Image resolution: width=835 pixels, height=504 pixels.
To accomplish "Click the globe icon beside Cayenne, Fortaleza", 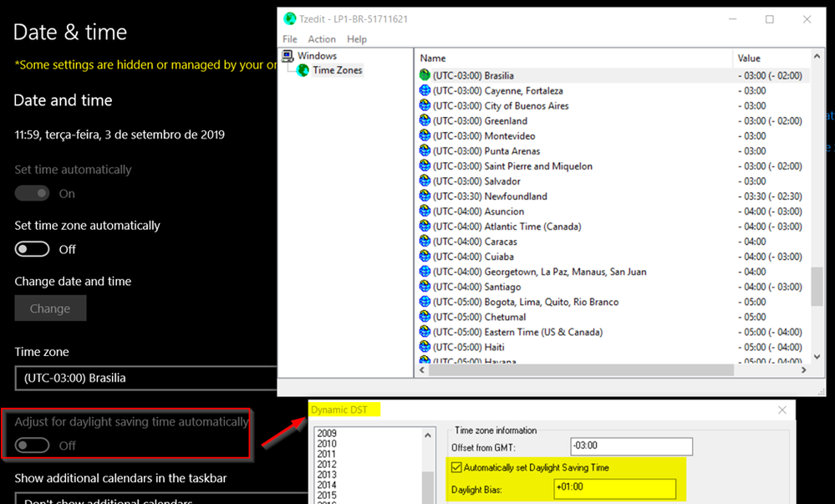I will (x=425, y=90).
